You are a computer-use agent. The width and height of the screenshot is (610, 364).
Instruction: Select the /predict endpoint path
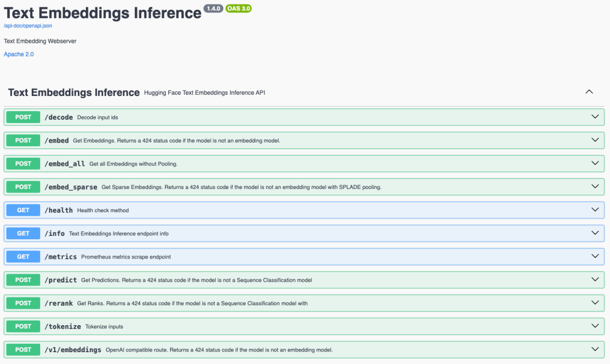(60, 280)
